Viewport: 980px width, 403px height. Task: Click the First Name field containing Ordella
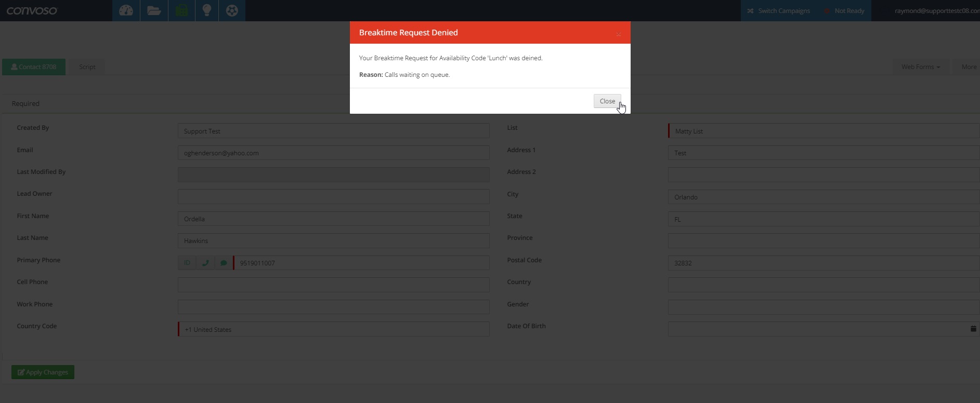click(334, 219)
